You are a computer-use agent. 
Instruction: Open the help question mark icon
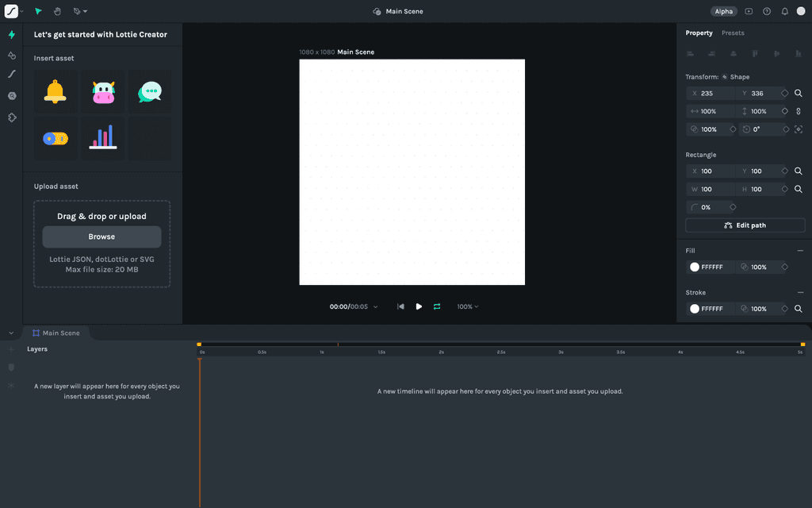(x=767, y=11)
